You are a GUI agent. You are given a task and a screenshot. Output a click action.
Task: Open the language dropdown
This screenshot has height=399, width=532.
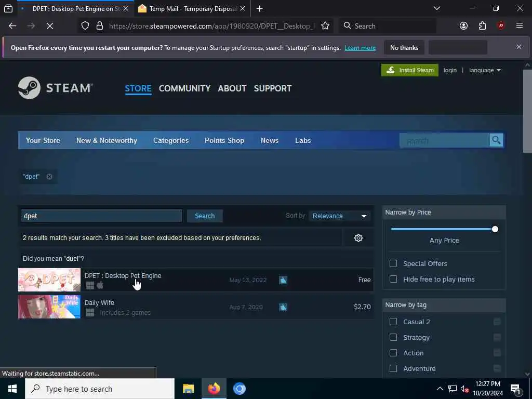(485, 70)
